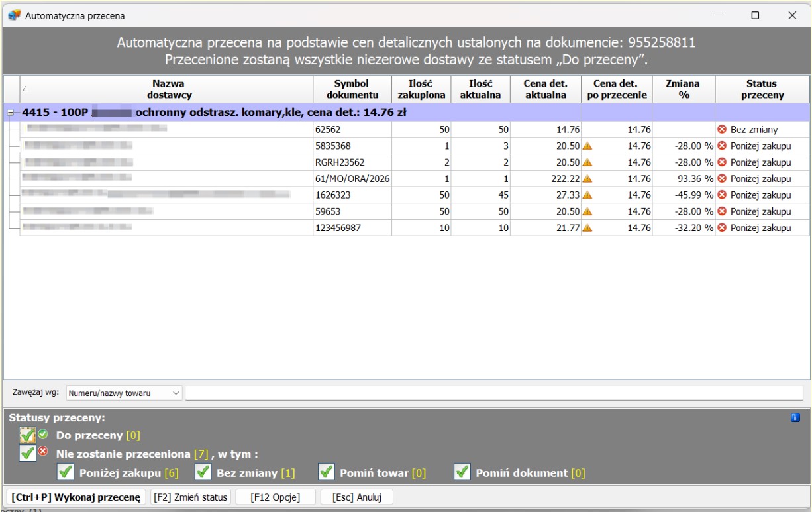Click red X icon in document 123456987 row

click(x=723, y=228)
